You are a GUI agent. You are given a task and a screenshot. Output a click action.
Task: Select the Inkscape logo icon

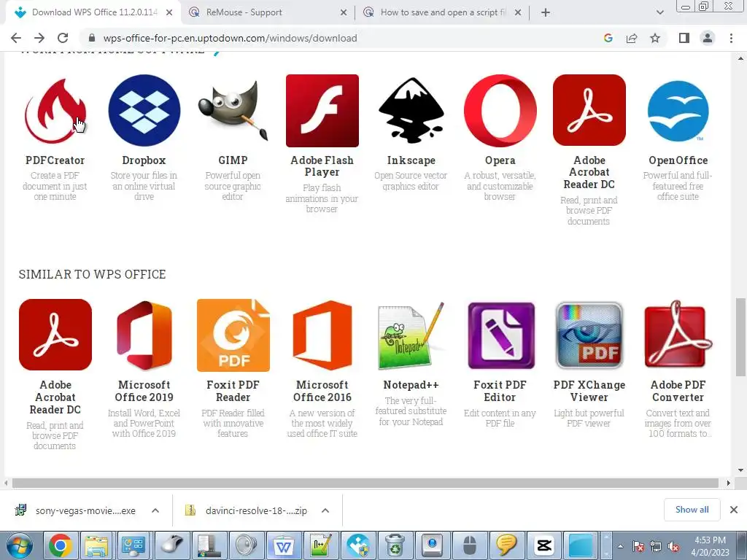click(x=411, y=111)
